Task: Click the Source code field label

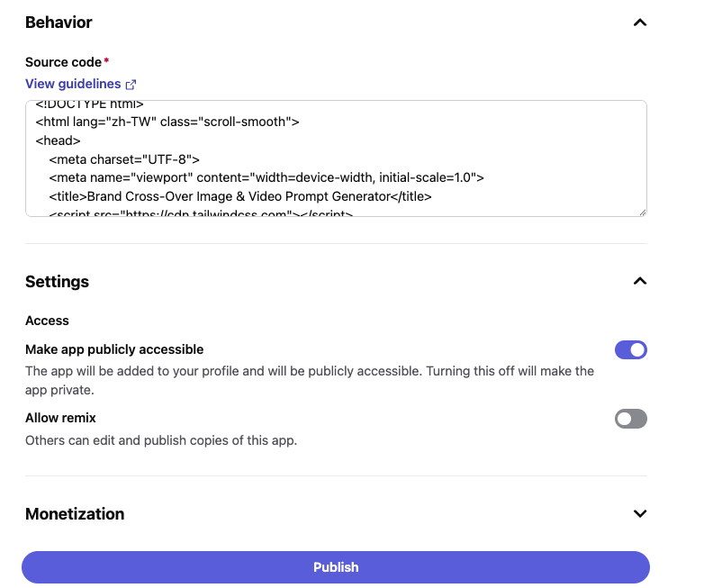Action: pyautogui.click(x=64, y=62)
